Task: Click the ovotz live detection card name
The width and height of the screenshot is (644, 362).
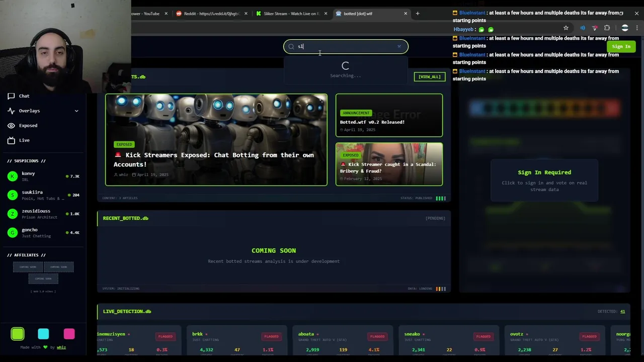Action: [517, 334]
